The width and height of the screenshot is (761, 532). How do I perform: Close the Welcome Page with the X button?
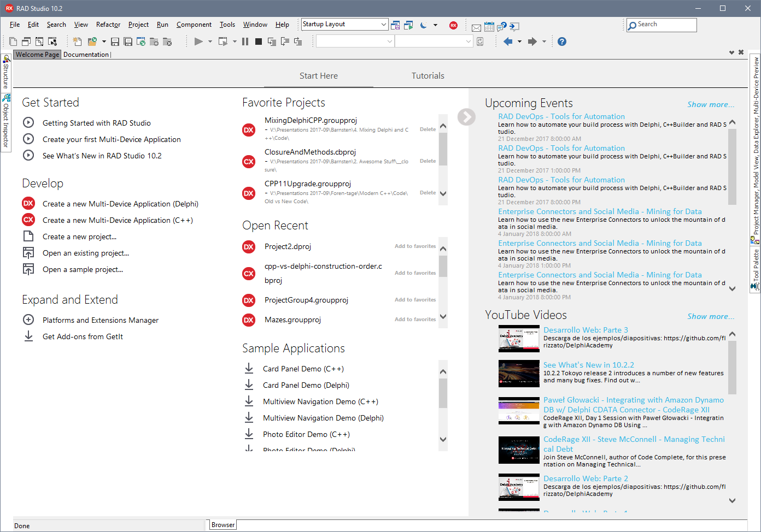coord(741,52)
